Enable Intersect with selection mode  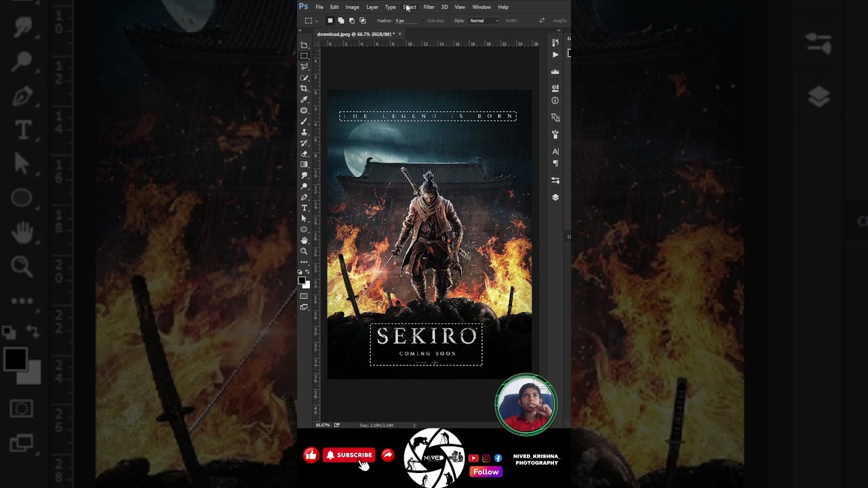[362, 21]
